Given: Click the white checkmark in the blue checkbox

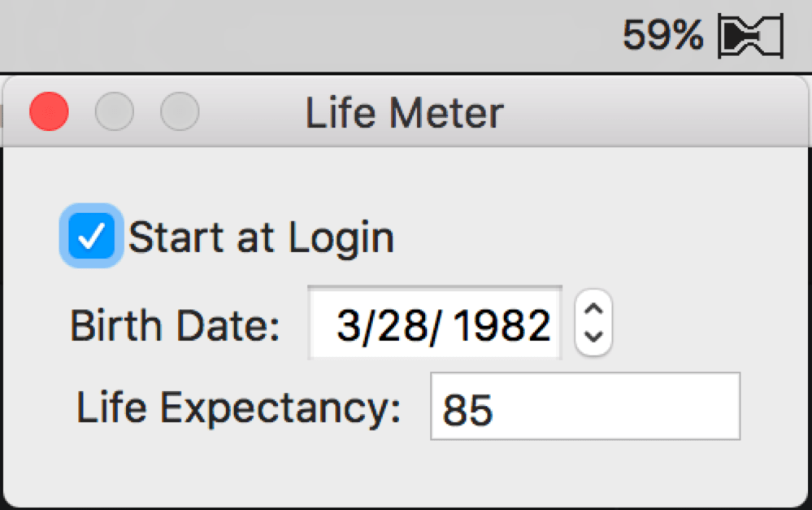Looking at the screenshot, I should point(91,237).
